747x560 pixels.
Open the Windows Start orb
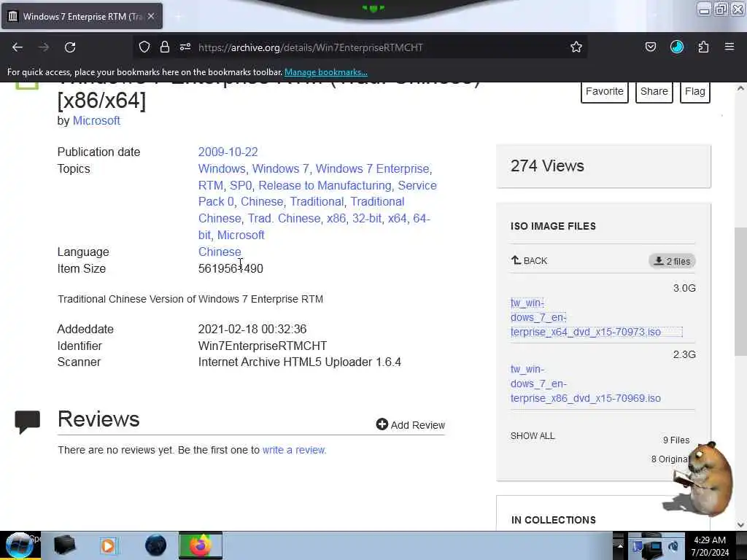[x=20, y=545]
